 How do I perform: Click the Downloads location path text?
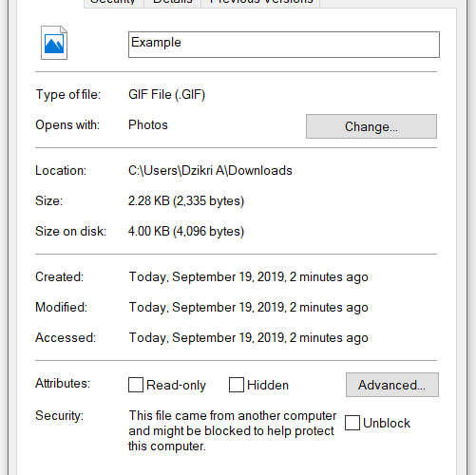210,171
